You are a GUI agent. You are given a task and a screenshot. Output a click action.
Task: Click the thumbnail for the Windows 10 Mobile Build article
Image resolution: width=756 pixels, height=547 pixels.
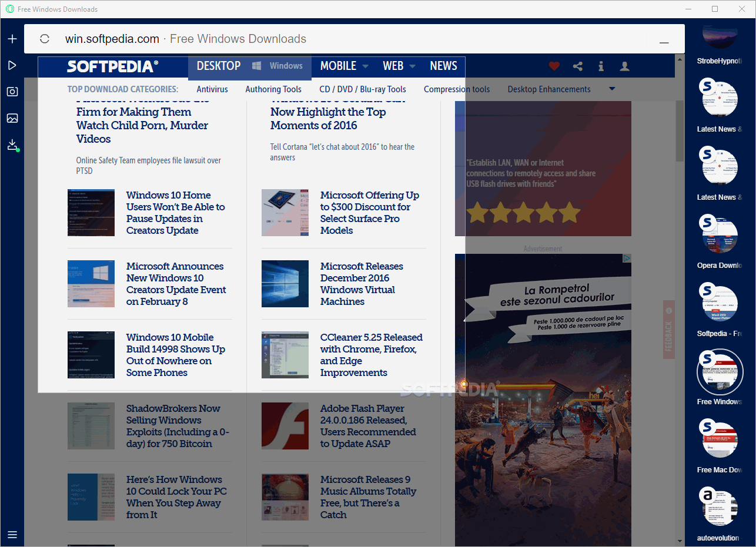[x=91, y=355]
